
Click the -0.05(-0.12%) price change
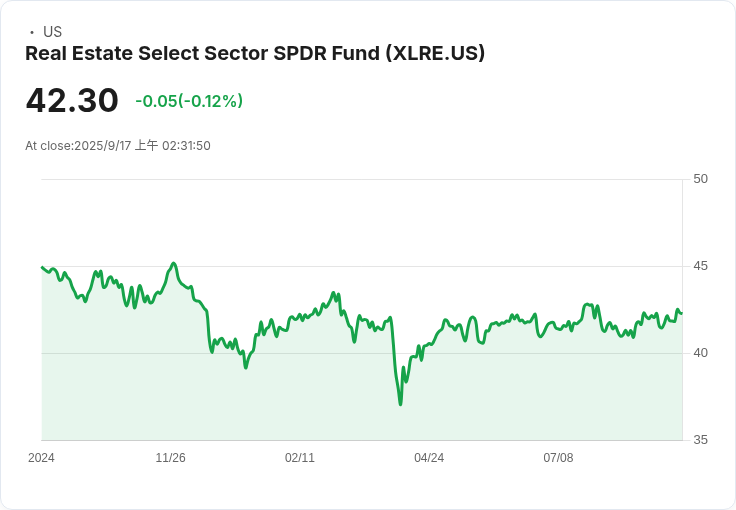(x=189, y=101)
